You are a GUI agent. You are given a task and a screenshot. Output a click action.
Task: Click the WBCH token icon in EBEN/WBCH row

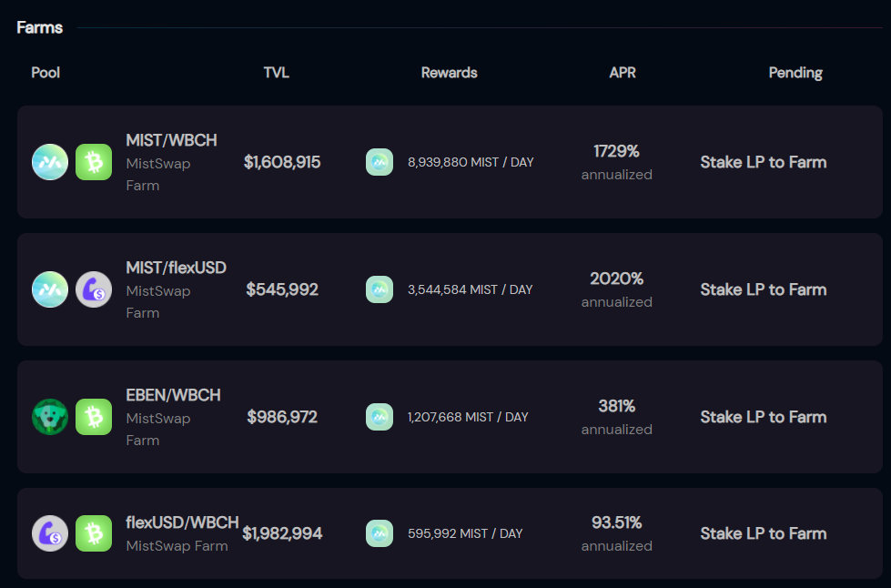pyautogui.click(x=94, y=417)
